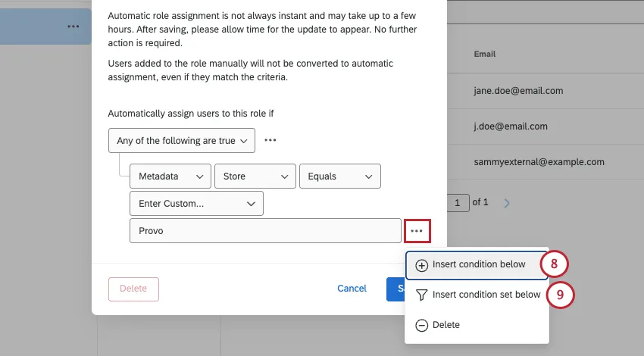Choose 'Insert condition set below' from the menu
Viewport: 644px width, 356px height.
[477, 295]
